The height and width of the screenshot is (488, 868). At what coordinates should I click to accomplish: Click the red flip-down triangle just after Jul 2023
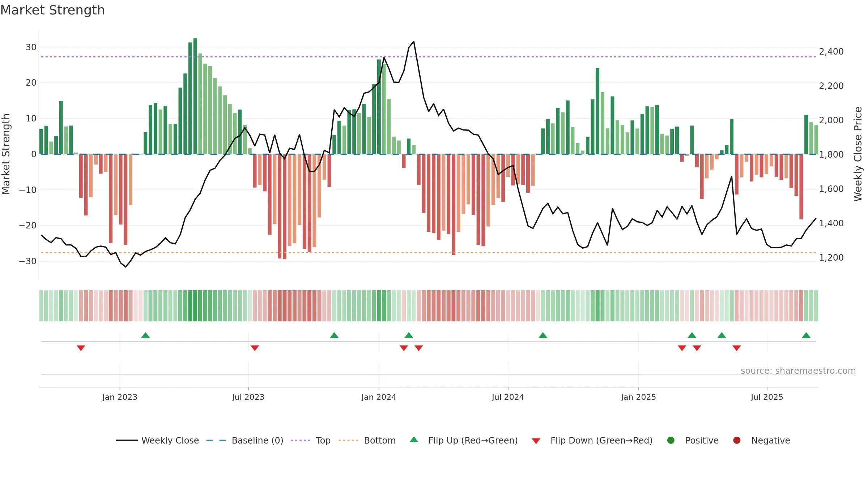(x=255, y=348)
